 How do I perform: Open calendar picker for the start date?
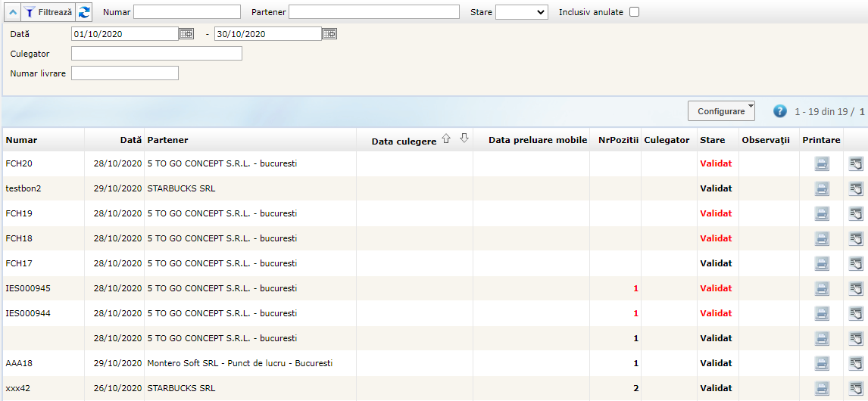[186, 33]
